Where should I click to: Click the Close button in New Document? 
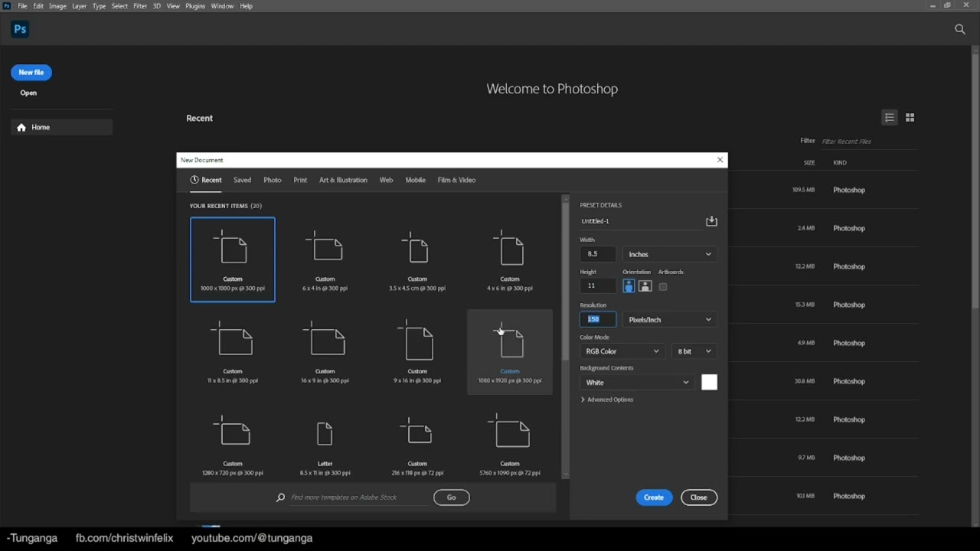(x=698, y=497)
